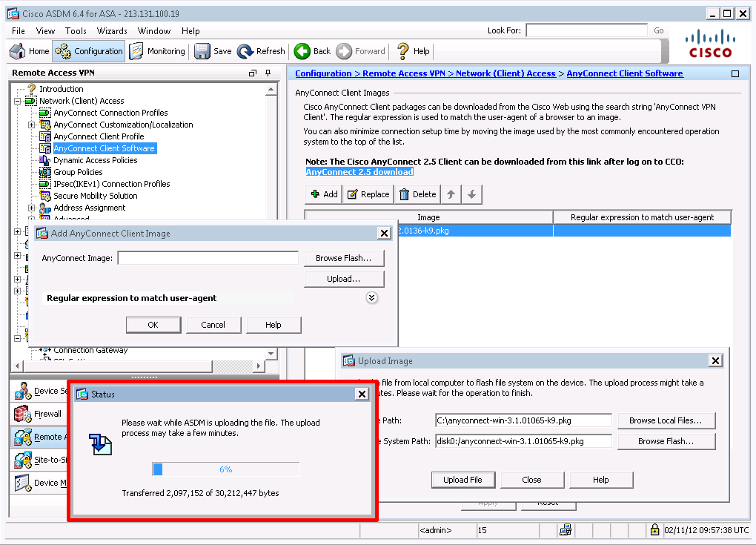Image resolution: width=756 pixels, height=545 pixels.
Task: Maximize the AnyConnect Client Software pane
Action: (x=735, y=74)
